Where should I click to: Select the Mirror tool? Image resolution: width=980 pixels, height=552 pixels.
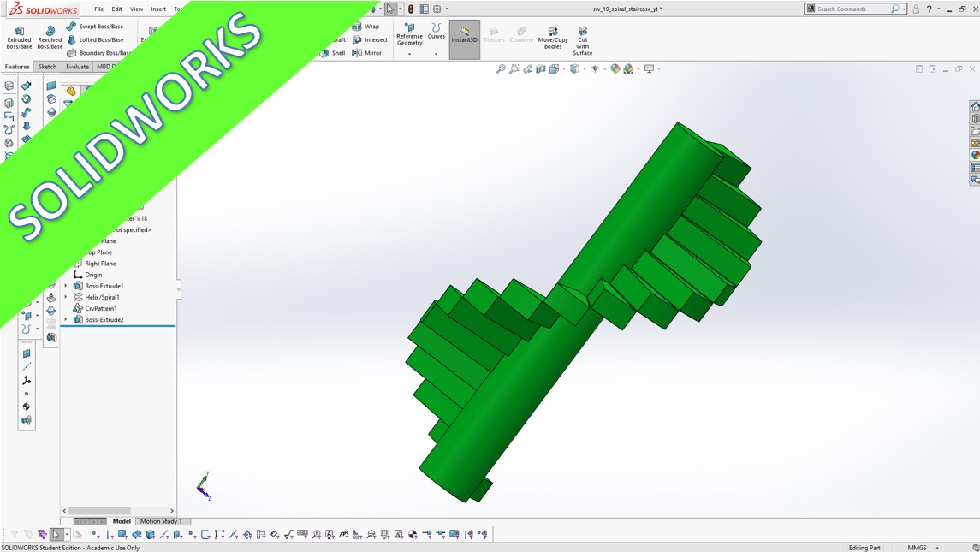366,53
